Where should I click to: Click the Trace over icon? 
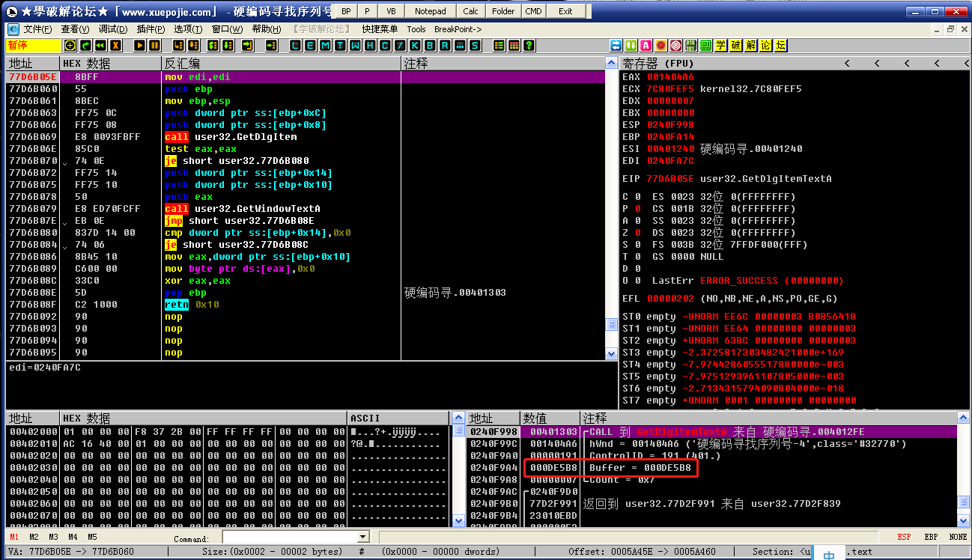(227, 46)
